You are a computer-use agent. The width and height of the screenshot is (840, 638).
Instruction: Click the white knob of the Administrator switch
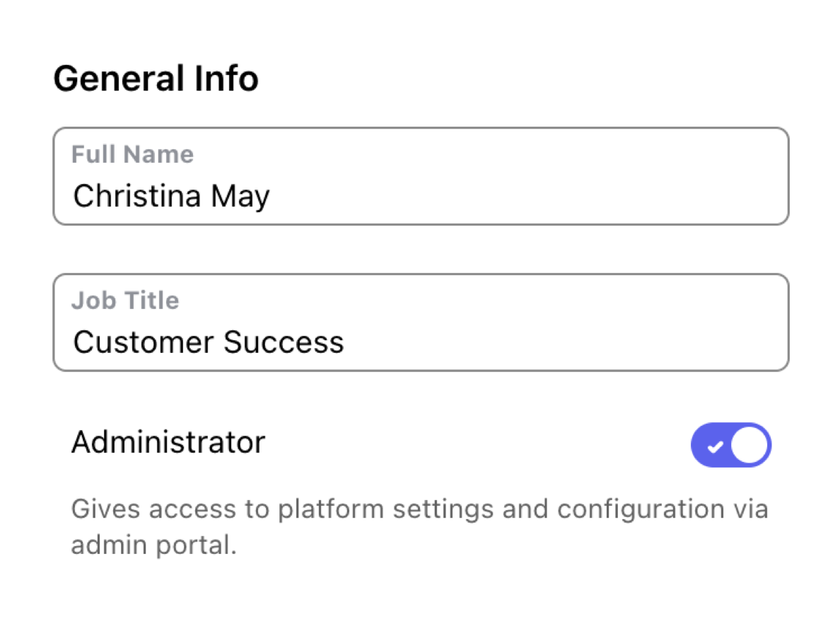click(x=749, y=446)
